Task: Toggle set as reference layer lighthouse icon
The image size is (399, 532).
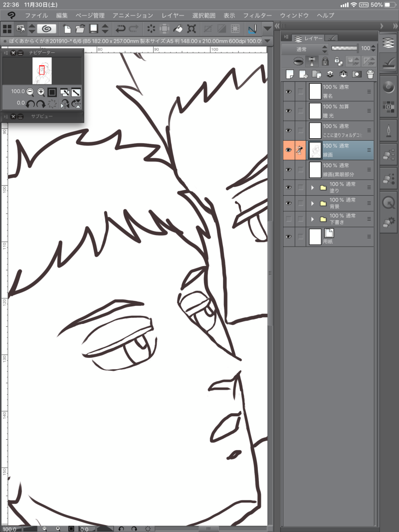Action: 312,61
